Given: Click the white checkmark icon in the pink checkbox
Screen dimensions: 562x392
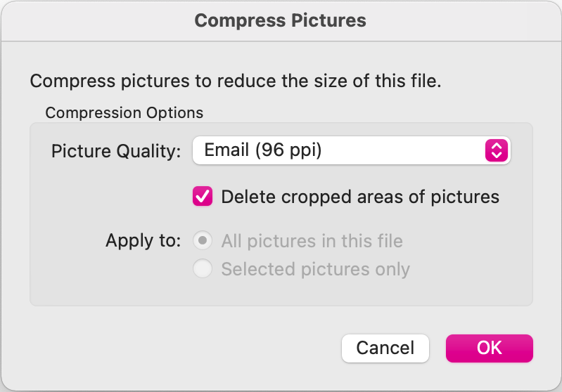Looking at the screenshot, I should (203, 197).
